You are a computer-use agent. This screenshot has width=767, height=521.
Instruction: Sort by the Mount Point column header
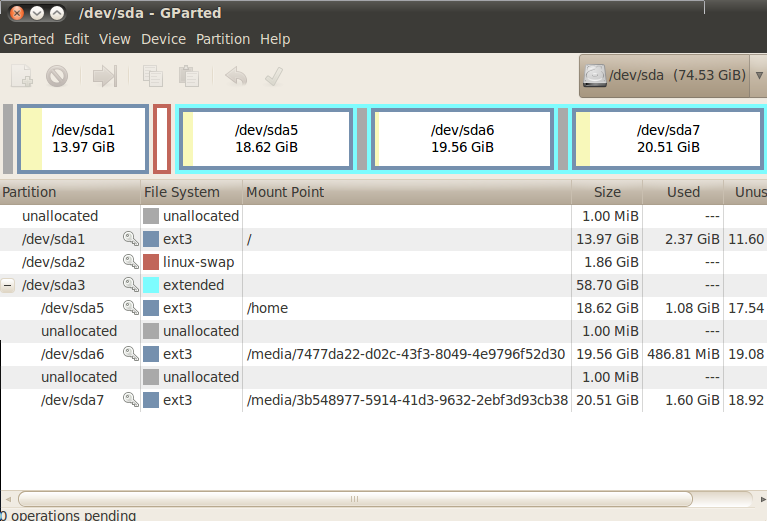coord(406,192)
